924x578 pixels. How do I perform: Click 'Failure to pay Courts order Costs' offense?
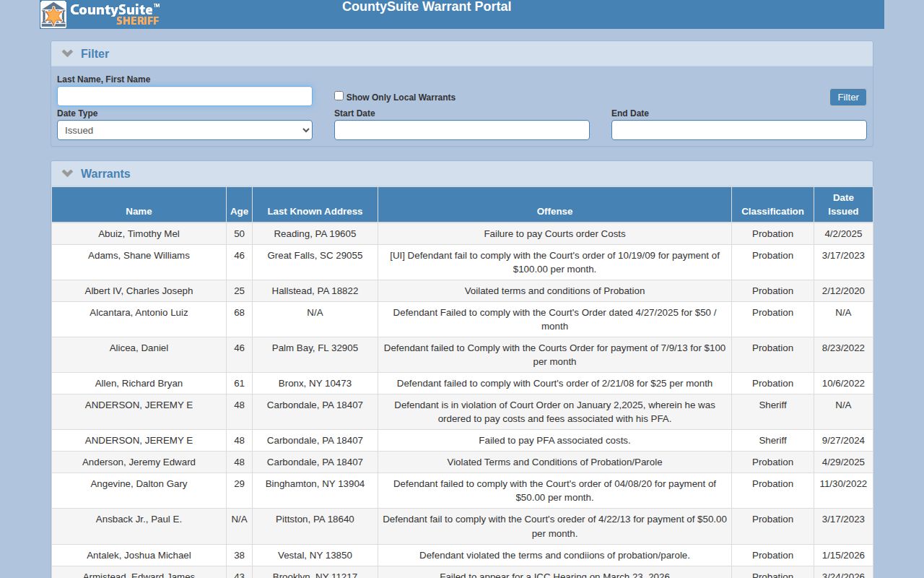[554, 234]
